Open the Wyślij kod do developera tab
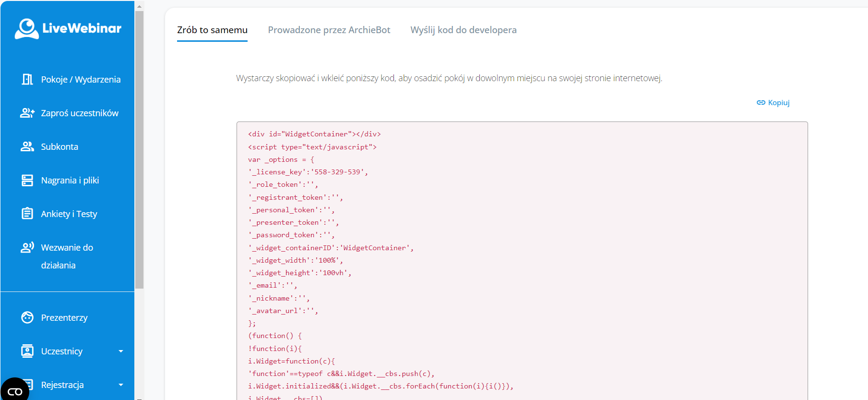This screenshot has height=400, width=868. click(x=463, y=30)
